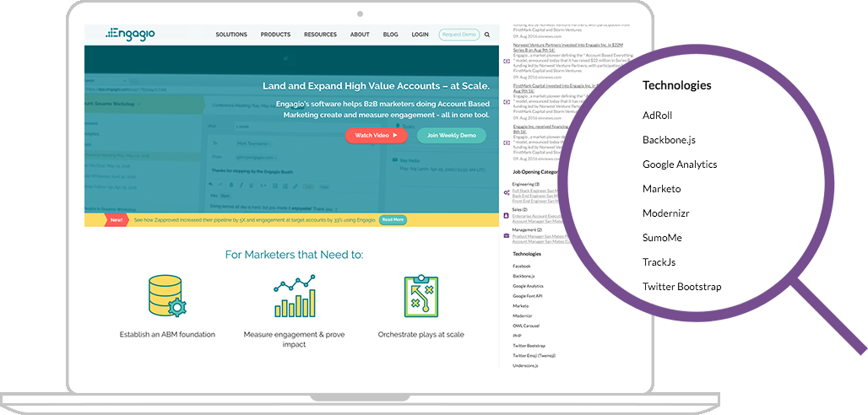Play the Watch Video button

pos(376,136)
